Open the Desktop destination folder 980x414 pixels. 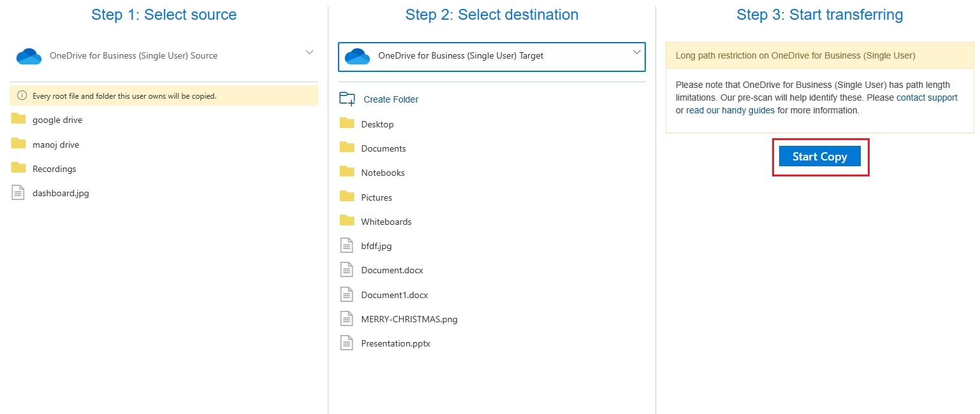pos(377,124)
